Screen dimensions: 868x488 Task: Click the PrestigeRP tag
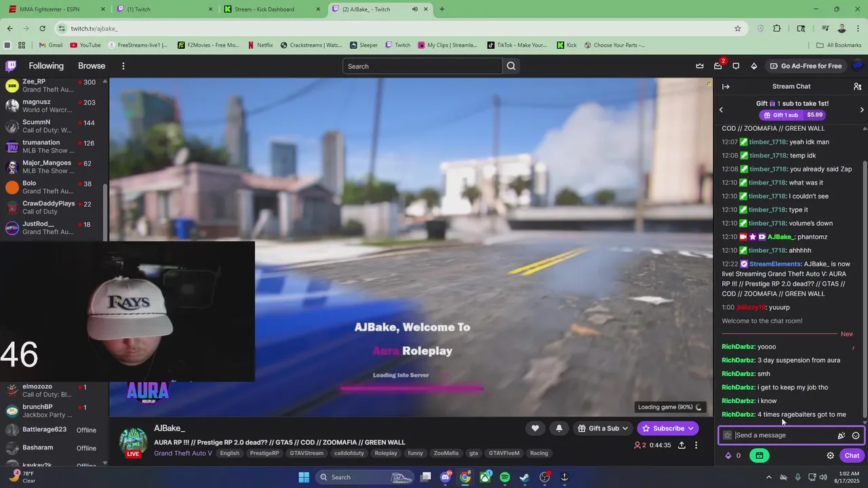pyautogui.click(x=264, y=453)
